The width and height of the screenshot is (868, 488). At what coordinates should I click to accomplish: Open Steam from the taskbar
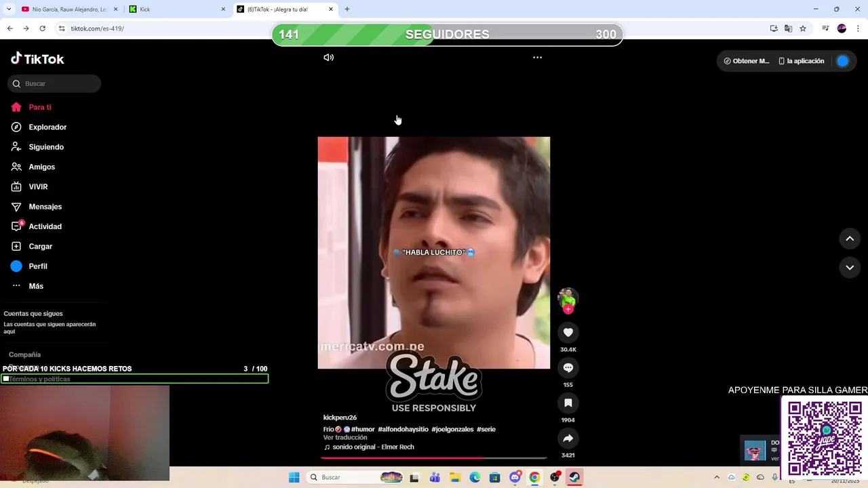[x=574, y=478]
